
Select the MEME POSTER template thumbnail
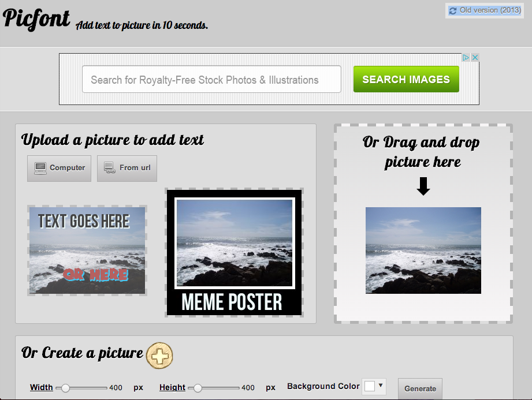pyautogui.click(x=234, y=253)
